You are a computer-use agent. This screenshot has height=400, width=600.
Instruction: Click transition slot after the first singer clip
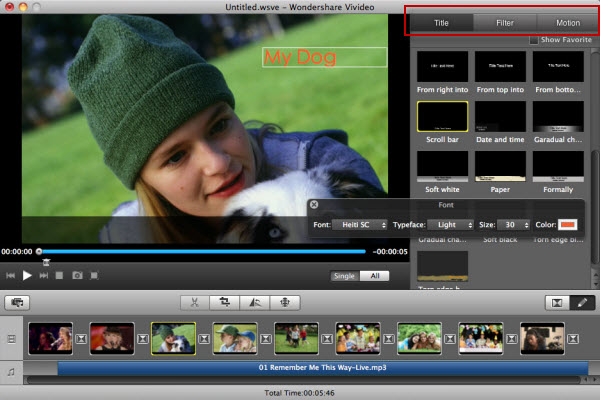coord(81,339)
